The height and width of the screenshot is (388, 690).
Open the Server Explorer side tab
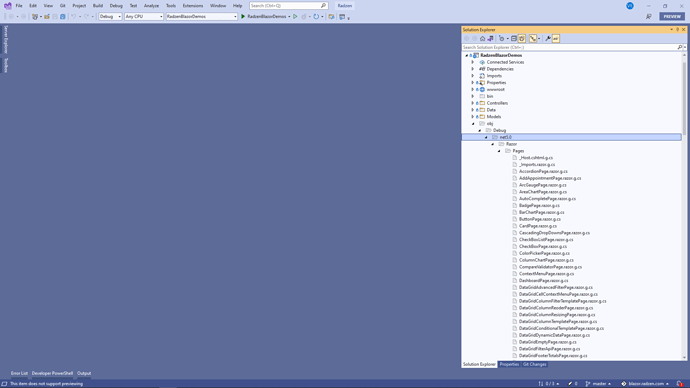(x=6, y=39)
